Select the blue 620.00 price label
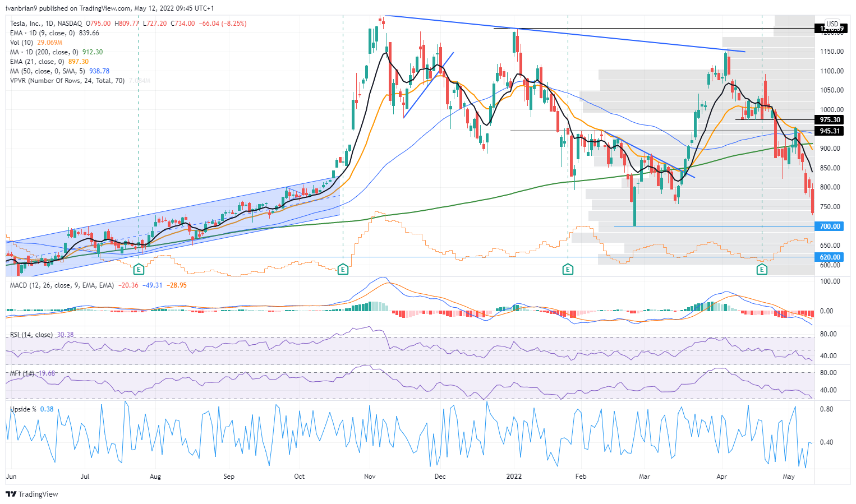This screenshot has width=856, height=504. 830,257
